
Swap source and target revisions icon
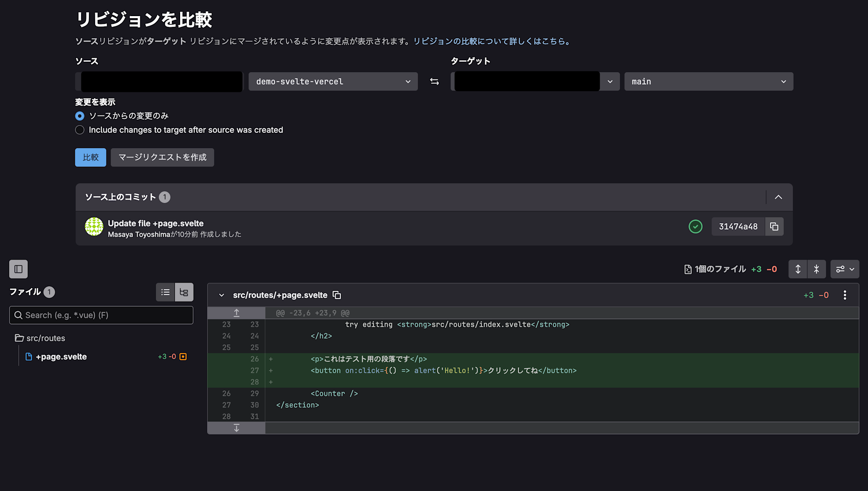pyautogui.click(x=434, y=82)
